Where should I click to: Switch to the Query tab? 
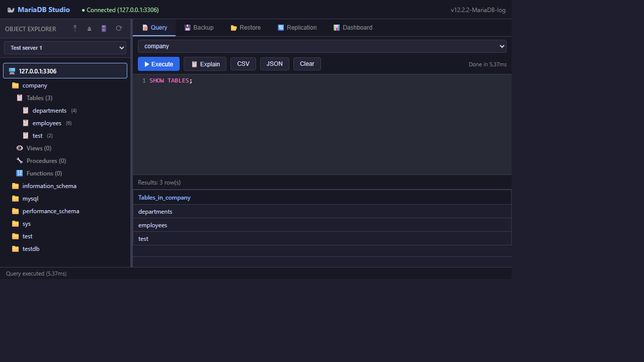pos(154,28)
